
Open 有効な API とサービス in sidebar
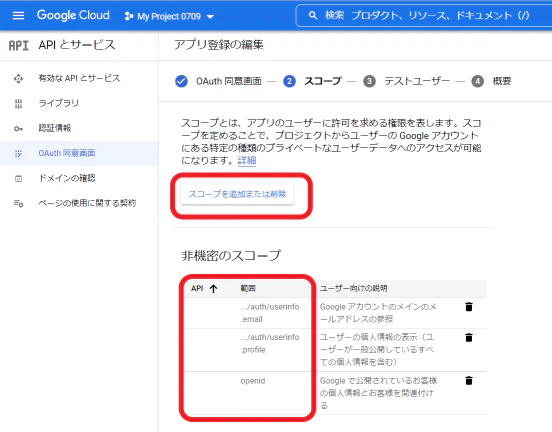click(x=79, y=78)
